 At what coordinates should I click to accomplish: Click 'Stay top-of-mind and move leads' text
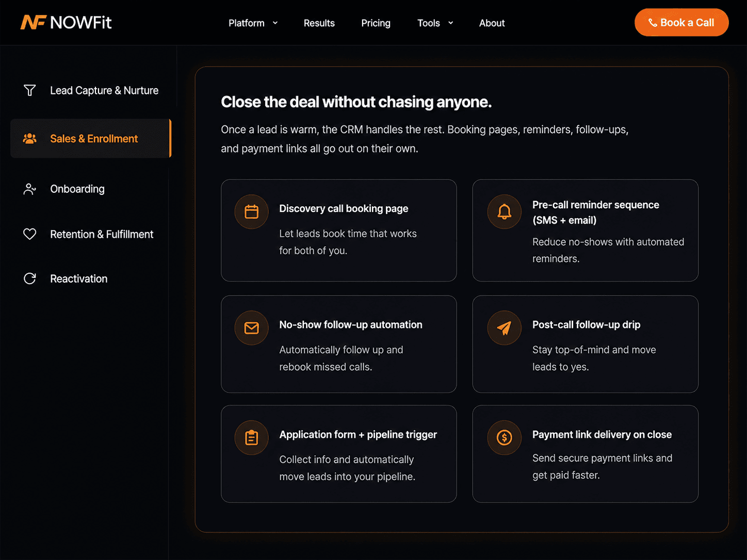[x=594, y=358]
